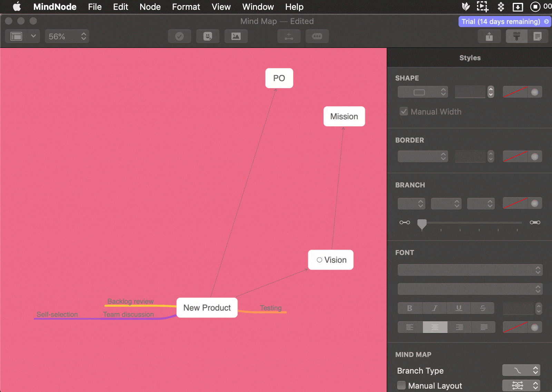Open the comment bubble icon
Image resolution: width=552 pixels, height=392 pixels.
(317, 36)
